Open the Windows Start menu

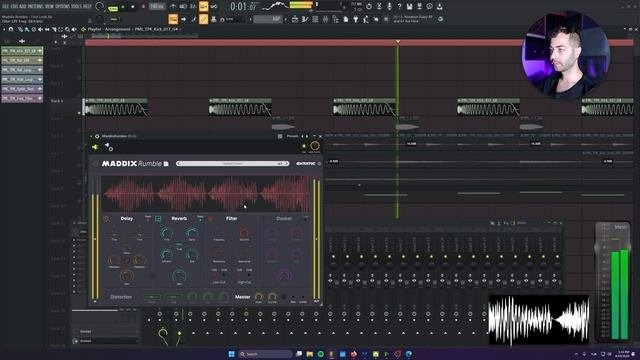tap(232, 354)
